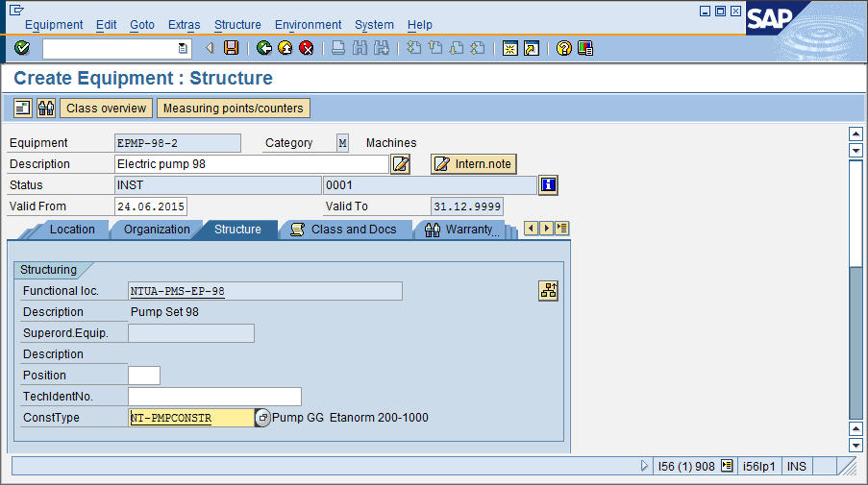Click the Description field Electric pump 98
The image size is (868, 485).
pyautogui.click(x=252, y=164)
